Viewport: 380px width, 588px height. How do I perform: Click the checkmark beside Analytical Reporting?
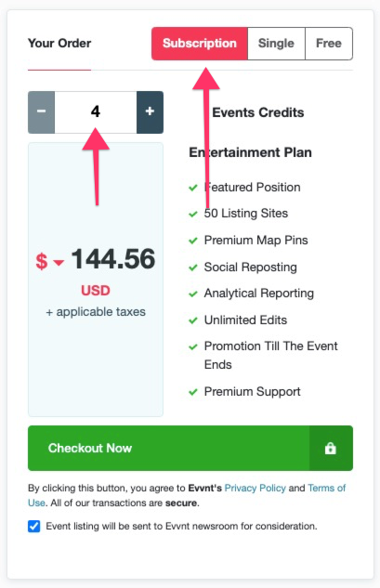193,294
